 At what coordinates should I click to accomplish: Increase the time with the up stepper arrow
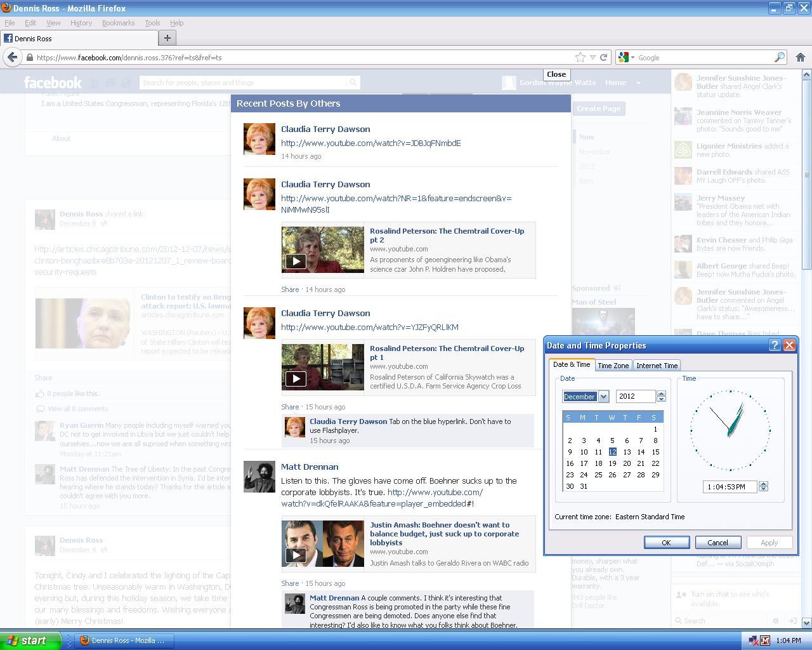pos(763,484)
